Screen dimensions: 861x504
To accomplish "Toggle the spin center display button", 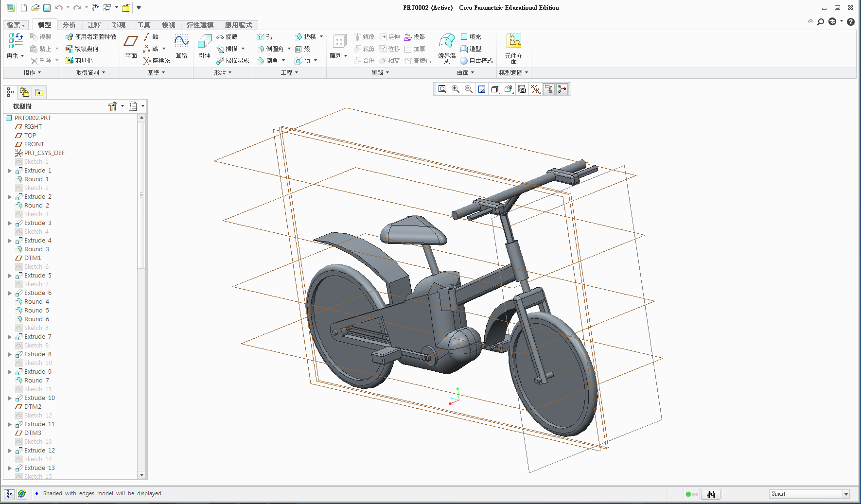I will 562,89.
